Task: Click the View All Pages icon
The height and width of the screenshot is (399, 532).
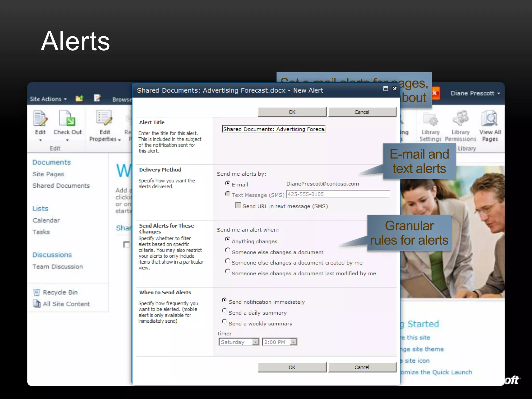Action: [489, 118]
